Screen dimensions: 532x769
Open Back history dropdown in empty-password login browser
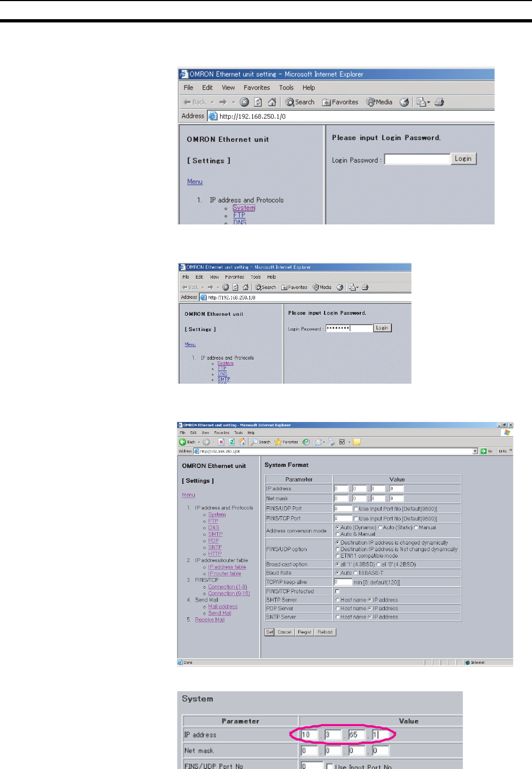[212, 102]
